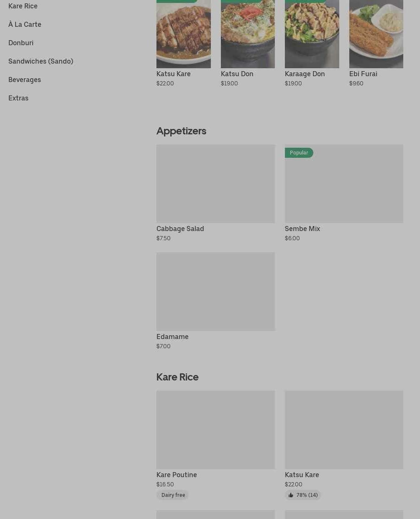This screenshot has height=519, width=420.
Task: Select Sandwiches (Sando) in the sidebar
Action: pyautogui.click(x=41, y=61)
